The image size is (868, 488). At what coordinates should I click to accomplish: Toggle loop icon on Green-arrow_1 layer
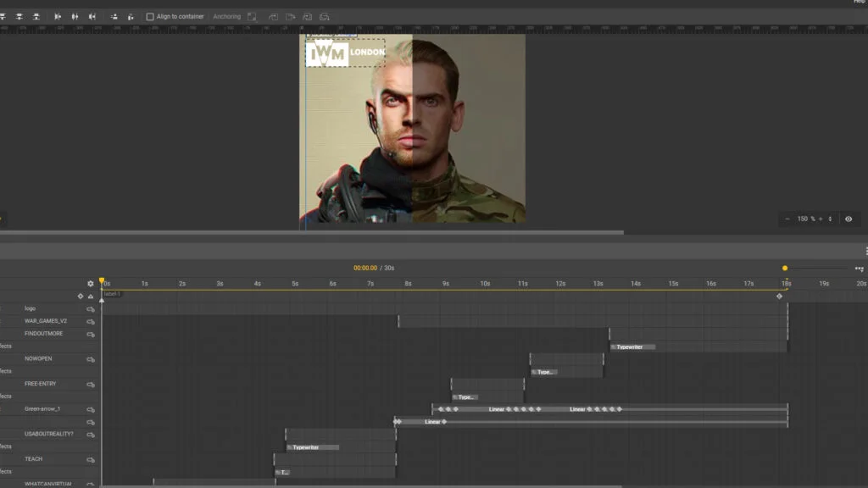91,409
